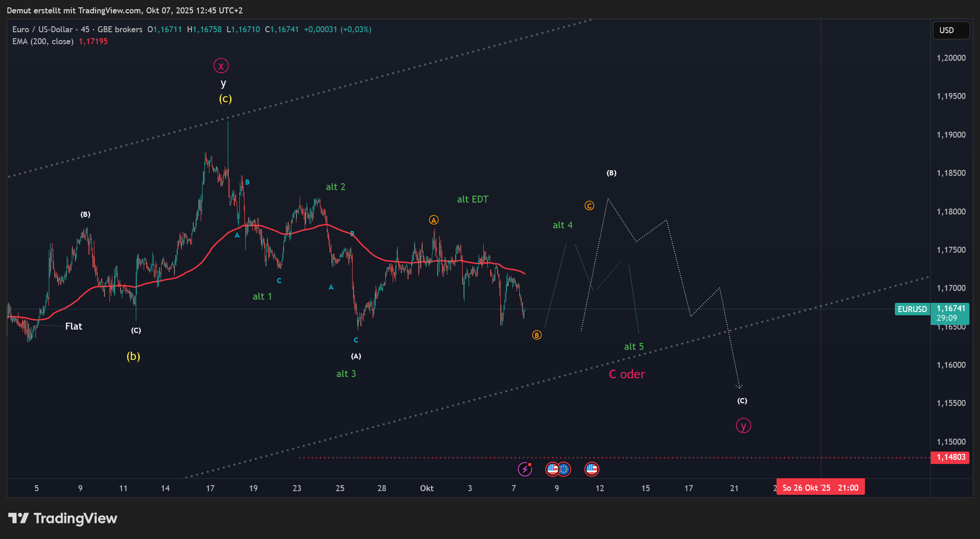The width and height of the screenshot is (980, 539).
Task: Click the US flag icon beside EU flag
Action: click(552, 469)
